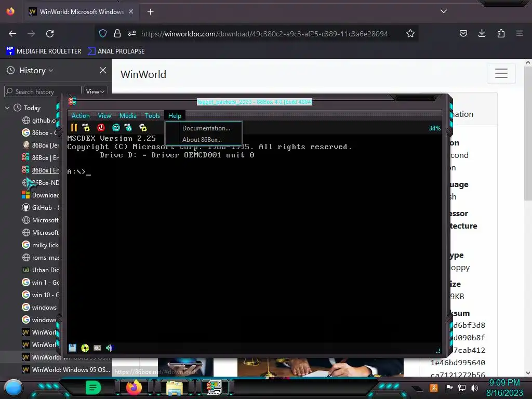Open WinWorld: Windows 95 OS... history entry
Viewport: 532px width, 399px height.
(x=66, y=369)
